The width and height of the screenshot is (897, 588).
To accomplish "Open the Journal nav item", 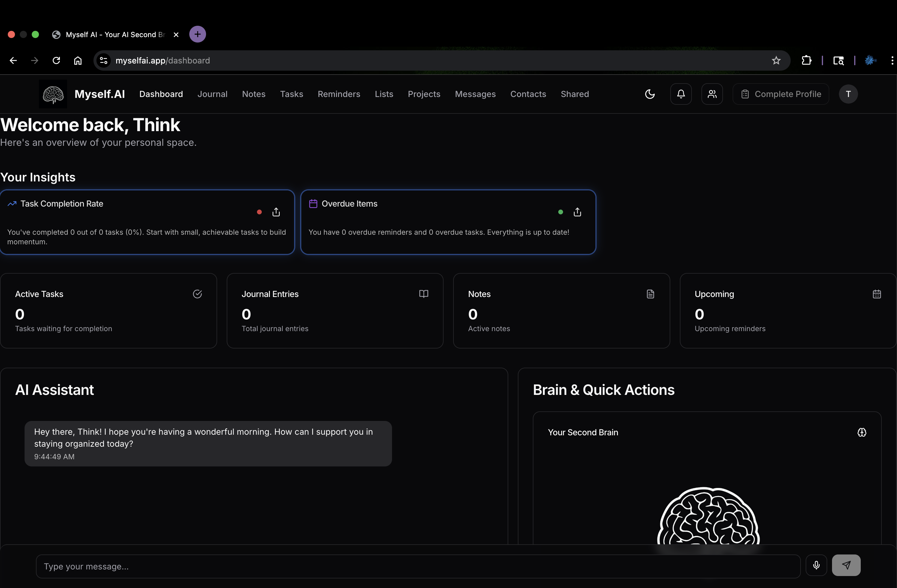I will point(213,94).
